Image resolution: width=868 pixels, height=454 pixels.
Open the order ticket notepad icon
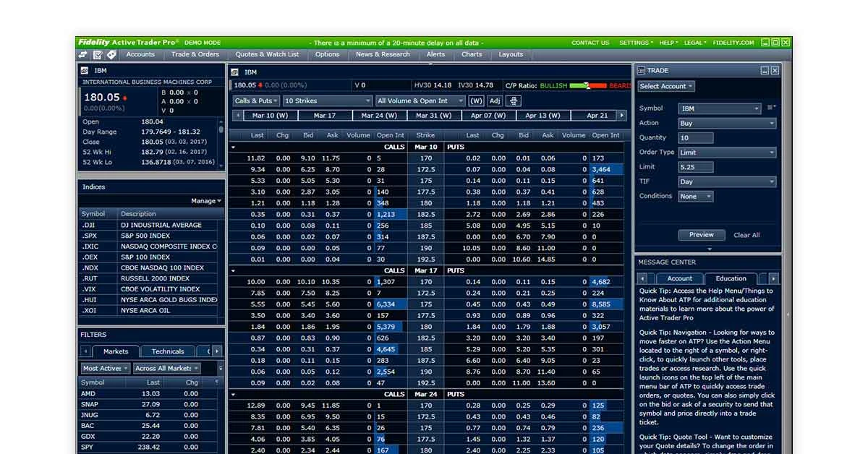tap(98, 54)
